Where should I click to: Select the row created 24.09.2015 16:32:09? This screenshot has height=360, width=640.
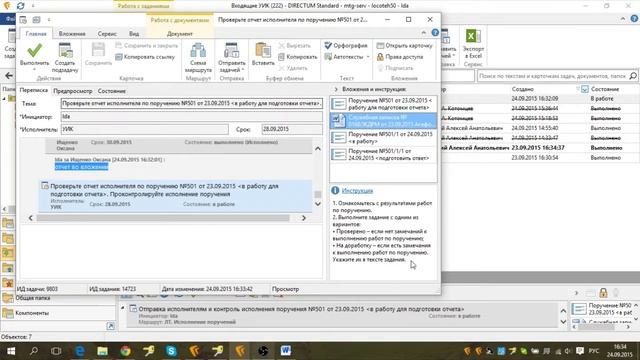541,99
